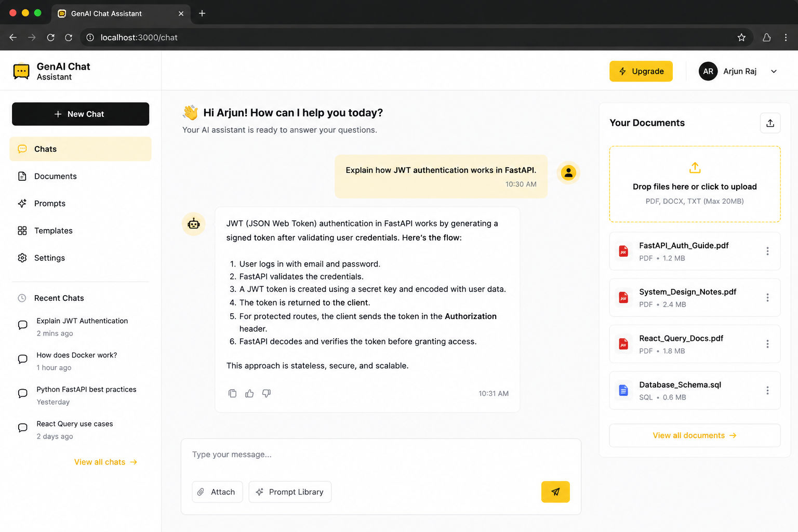The image size is (798, 532).
Task: Open the Chats section
Action: (81, 149)
